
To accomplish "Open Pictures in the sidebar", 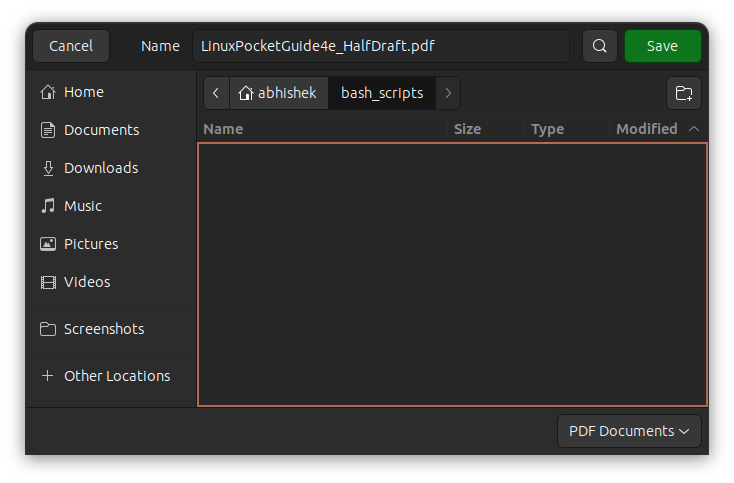I will pyautogui.click(x=90, y=244).
